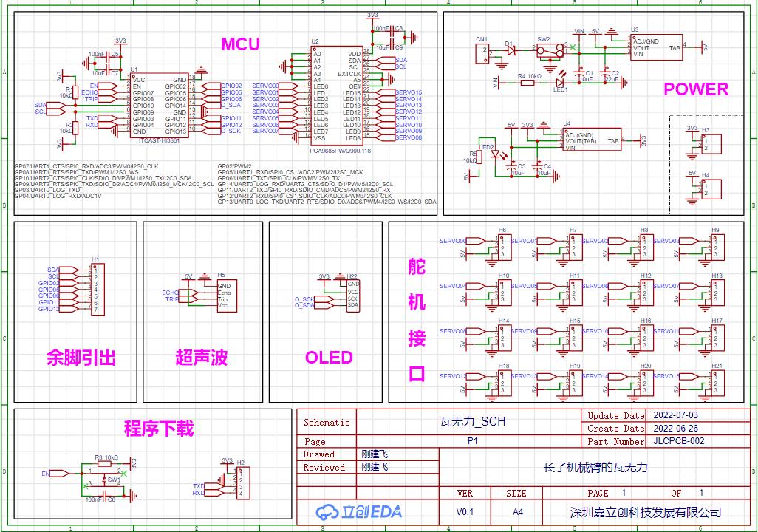Select the U1 ITCAST-HI3861 chip symbol
This screenshot has height=532, width=758.
[x=159, y=105]
